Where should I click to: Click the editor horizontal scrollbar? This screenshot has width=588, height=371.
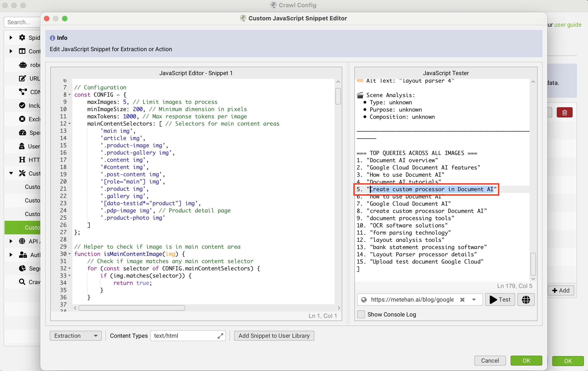click(132, 308)
